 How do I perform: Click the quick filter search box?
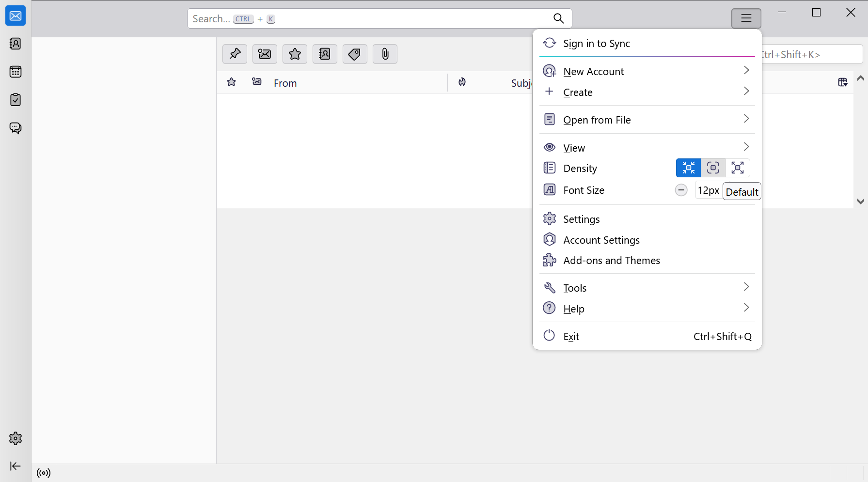click(812, 54)
